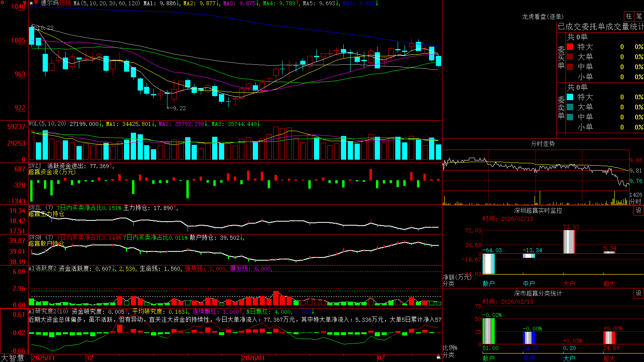Switch to 笔 tick view
The width and height of the screenshot is (644, 362).
tap(639, 16)
